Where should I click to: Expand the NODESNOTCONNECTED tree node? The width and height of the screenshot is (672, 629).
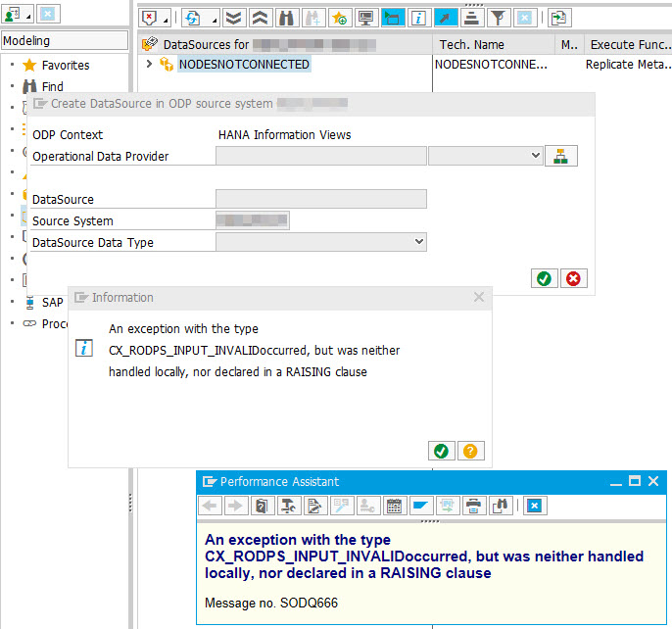click(149, 64)
